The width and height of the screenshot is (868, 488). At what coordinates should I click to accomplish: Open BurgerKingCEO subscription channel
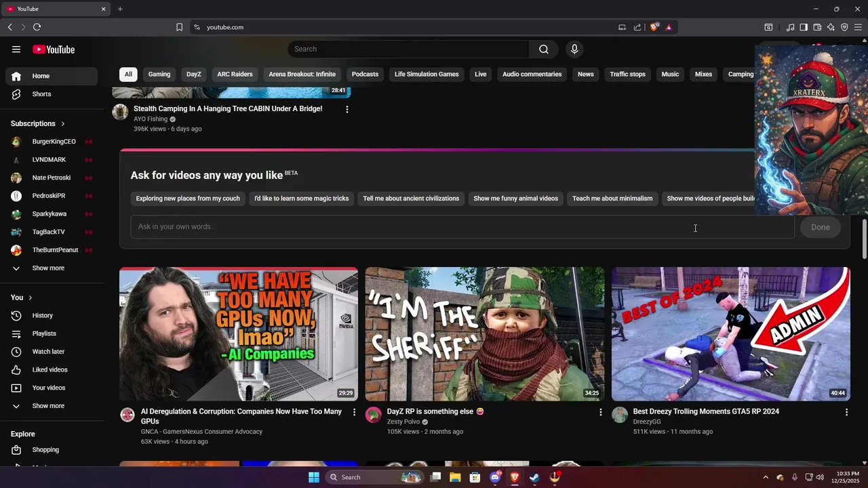[x=52, y=142]
